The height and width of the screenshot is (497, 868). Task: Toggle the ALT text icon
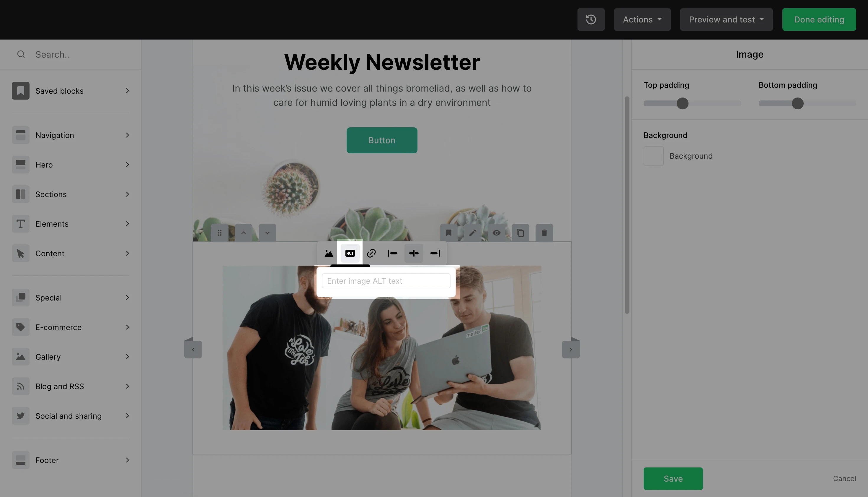click(350, 253)
